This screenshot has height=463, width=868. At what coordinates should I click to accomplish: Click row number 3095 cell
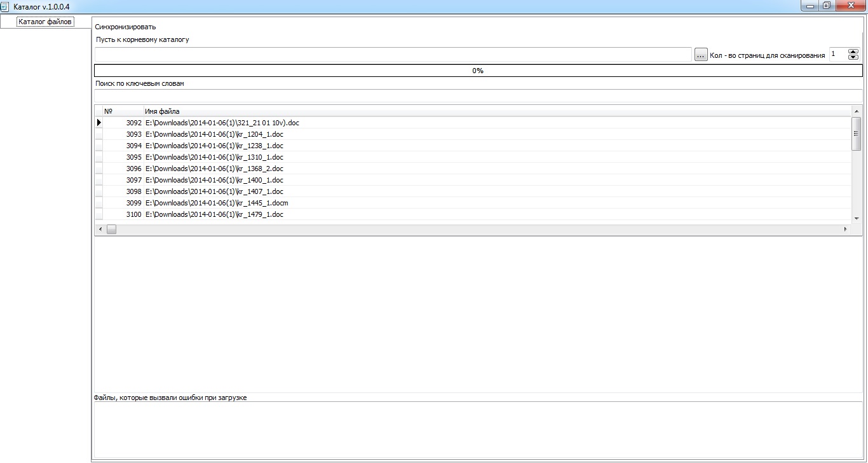(x=123, y=157)
